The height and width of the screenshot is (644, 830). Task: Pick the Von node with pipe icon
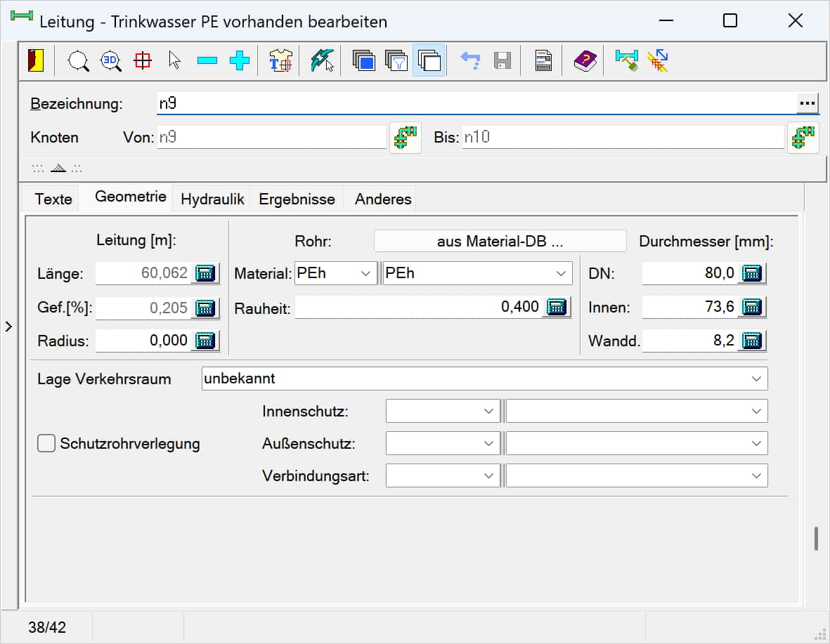point(405,138)
